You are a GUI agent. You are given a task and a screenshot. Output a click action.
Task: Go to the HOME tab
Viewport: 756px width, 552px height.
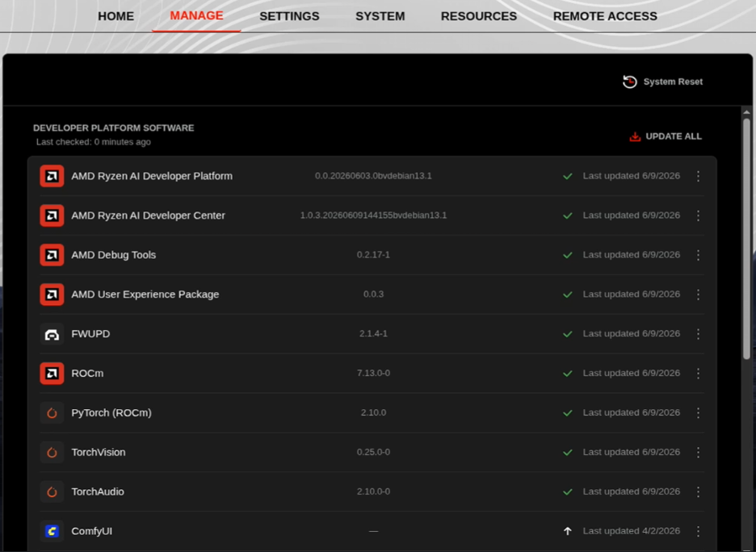click(x=115, y=16)
